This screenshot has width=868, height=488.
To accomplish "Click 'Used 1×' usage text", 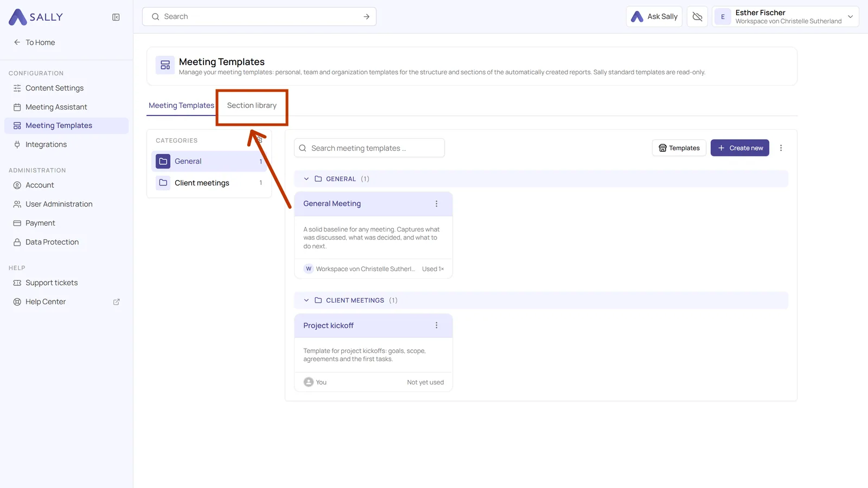I will pyautogui.click(x=433, y=269).
